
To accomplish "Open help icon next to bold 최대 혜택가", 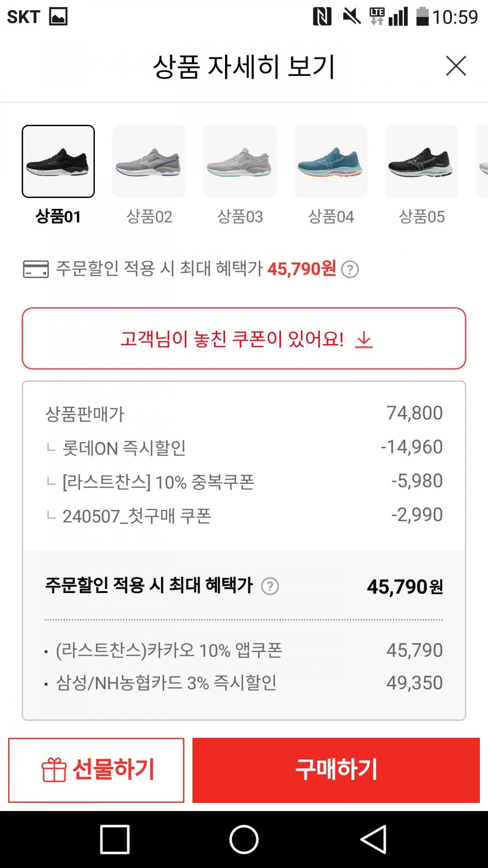I will click(x=270, y=586).
